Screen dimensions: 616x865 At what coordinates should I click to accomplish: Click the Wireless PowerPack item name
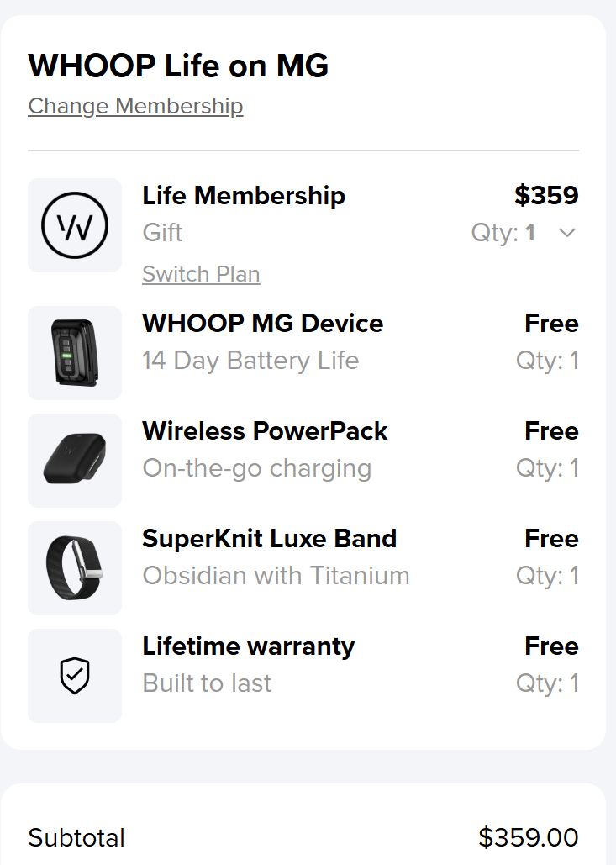(265, 431)
